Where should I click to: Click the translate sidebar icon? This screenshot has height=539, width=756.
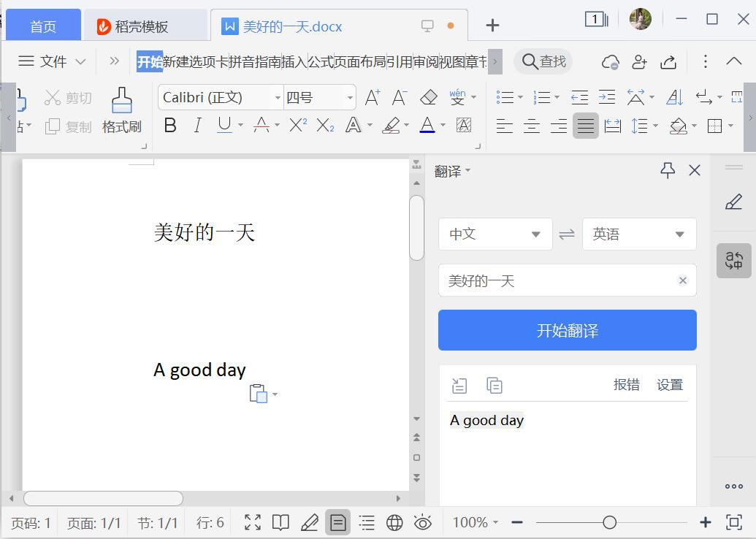(734, 260)
